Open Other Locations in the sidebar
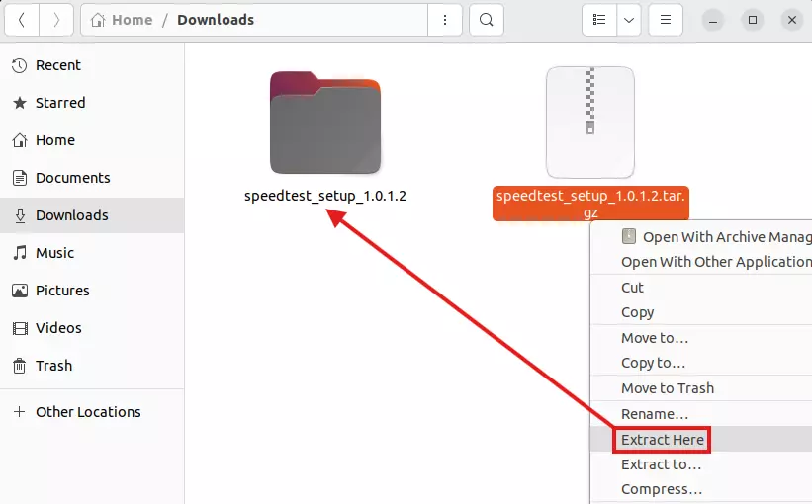Viewport: 812px width, 504px height. pyautogui.click(x=92, y=412)
